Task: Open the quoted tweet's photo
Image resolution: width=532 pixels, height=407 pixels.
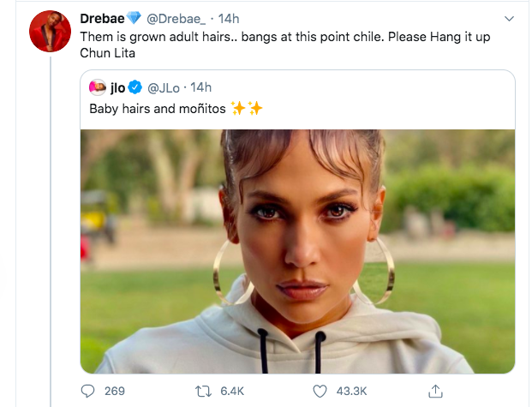Action: click(297, 250)
